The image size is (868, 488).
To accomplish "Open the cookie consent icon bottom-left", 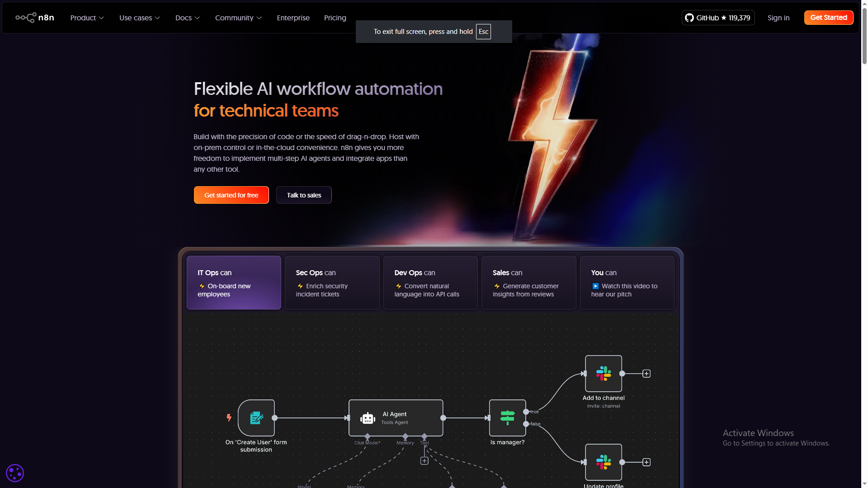I will 15,473.
